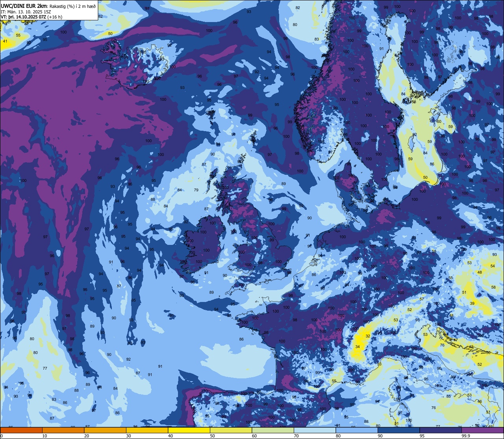The height and width of the screenshot is (439, 504).
Task: Click the pale blue 70–80 legend swatch
Action: [x=315, y=430]
